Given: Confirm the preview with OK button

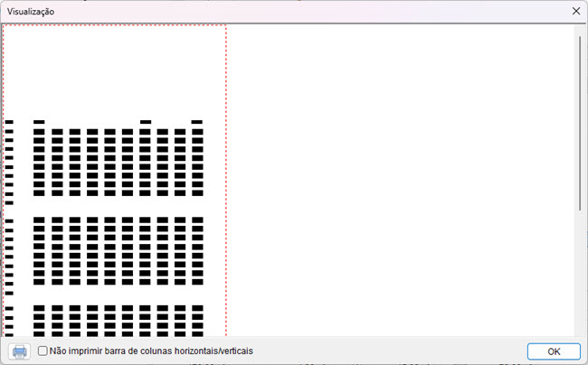Looking at the screenshot, I should 554,351.
